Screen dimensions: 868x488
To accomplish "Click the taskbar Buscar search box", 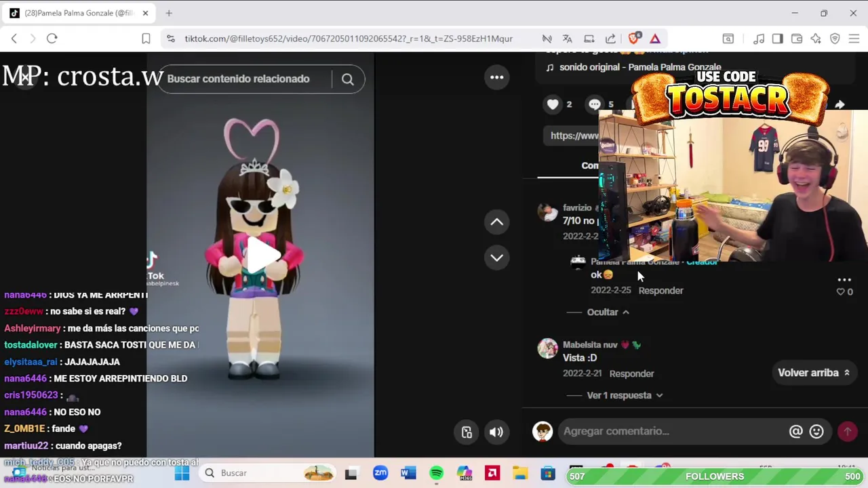I will coord(268,473).
